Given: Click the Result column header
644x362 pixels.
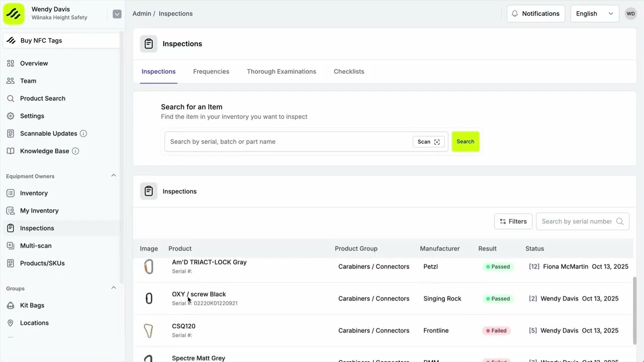Looking at the screenshot, I should 487,248.
